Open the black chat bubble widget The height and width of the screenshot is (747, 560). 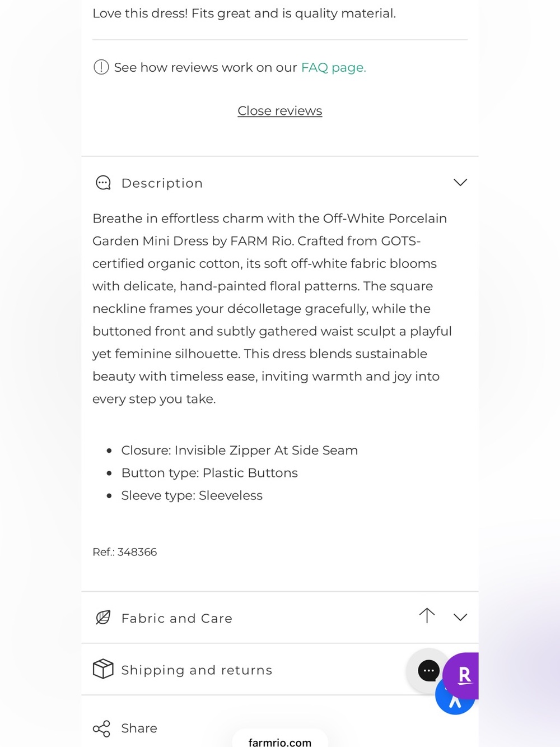click(428, 670)
